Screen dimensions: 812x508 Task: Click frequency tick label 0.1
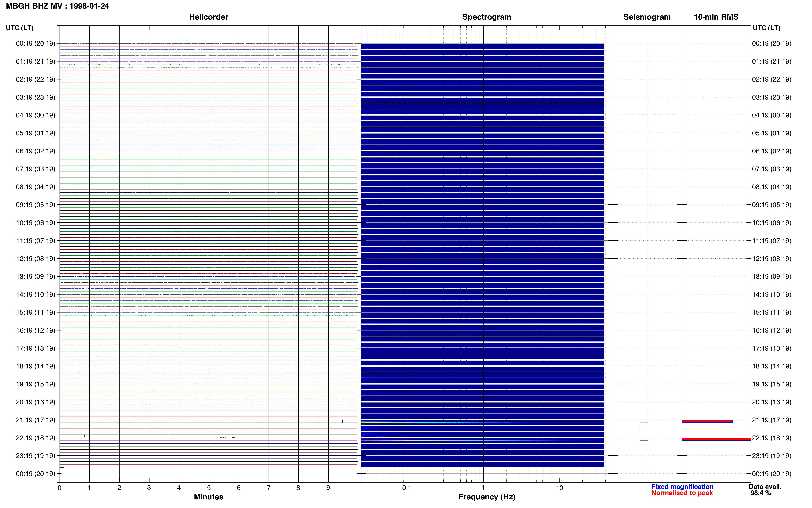tap(407, 488)
